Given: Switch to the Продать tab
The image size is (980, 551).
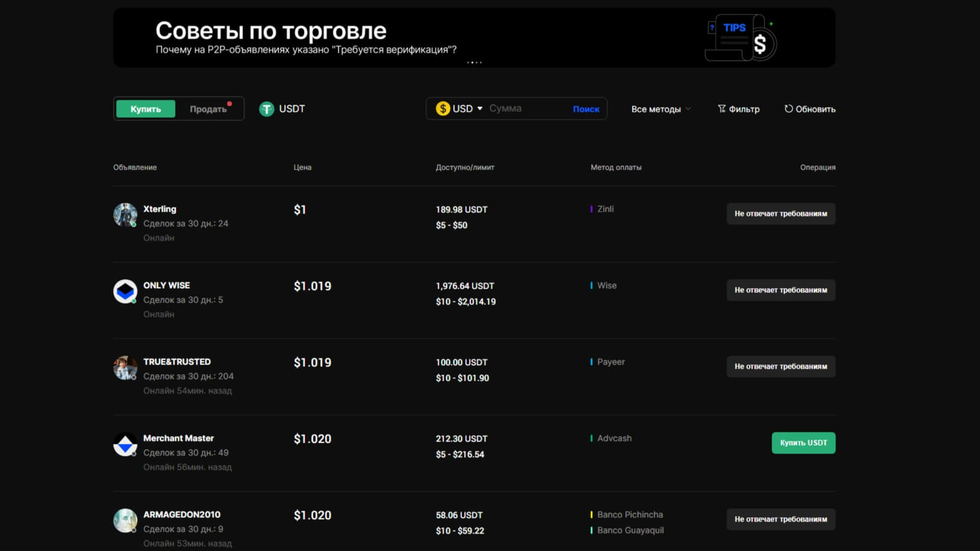Looking at the screenshot, I should tap(208, 109).
